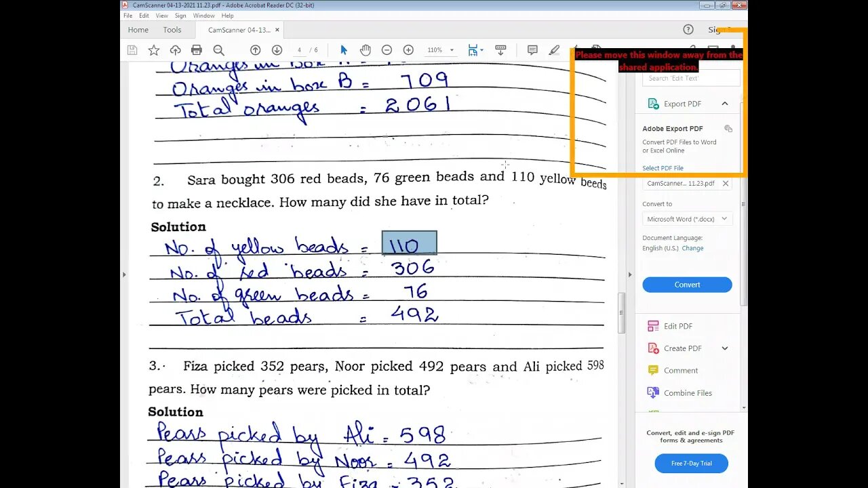868x488 pixels.
Task: Go to the previous page arrow
Action: 256,50
